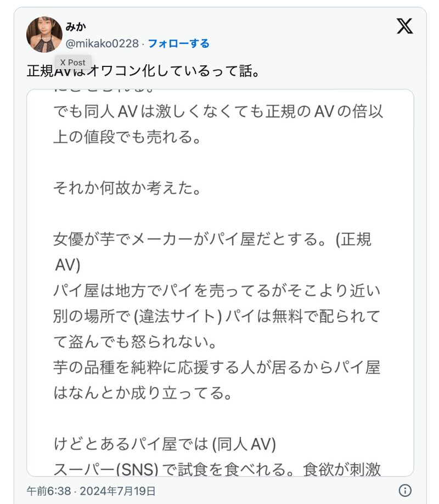
Task: Click the 芋の品種を純粋に応援する sentence
Action: 218,369
